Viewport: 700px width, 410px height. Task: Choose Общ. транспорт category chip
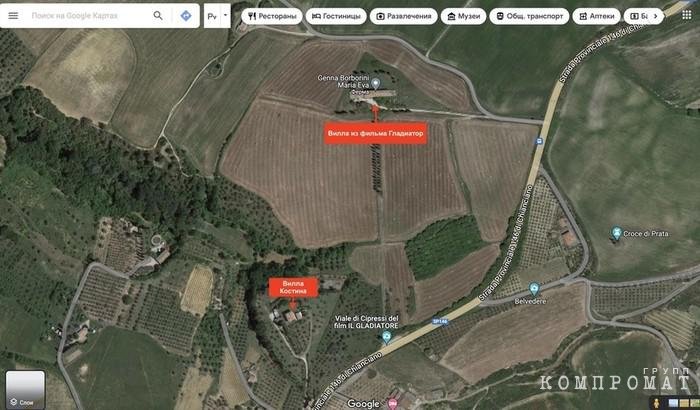tap(529, 16)
